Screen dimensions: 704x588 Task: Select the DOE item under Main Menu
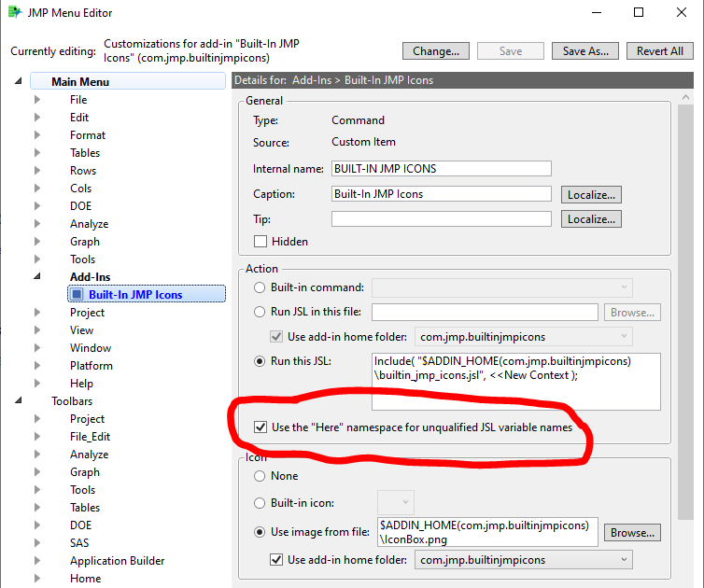[x=81, y=206]
